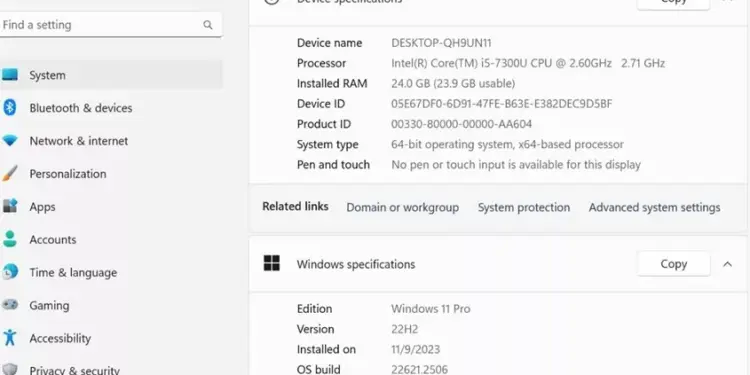Select the edition value Windows 11 Pro
Image resolution: width=750 pixels, height=375 pixels.
430,309
